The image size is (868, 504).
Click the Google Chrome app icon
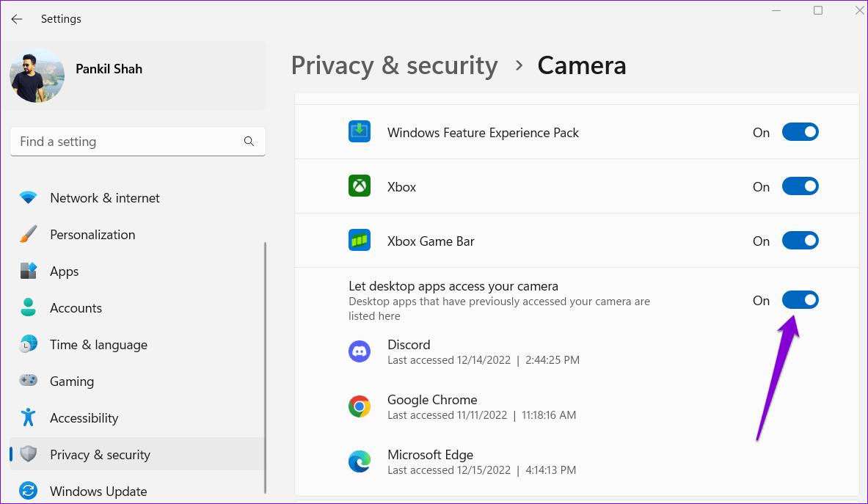(x=360, y=406)
